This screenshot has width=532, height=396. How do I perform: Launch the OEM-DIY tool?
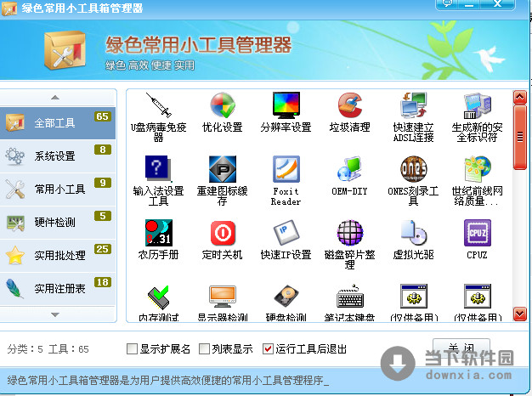(350, 176)
